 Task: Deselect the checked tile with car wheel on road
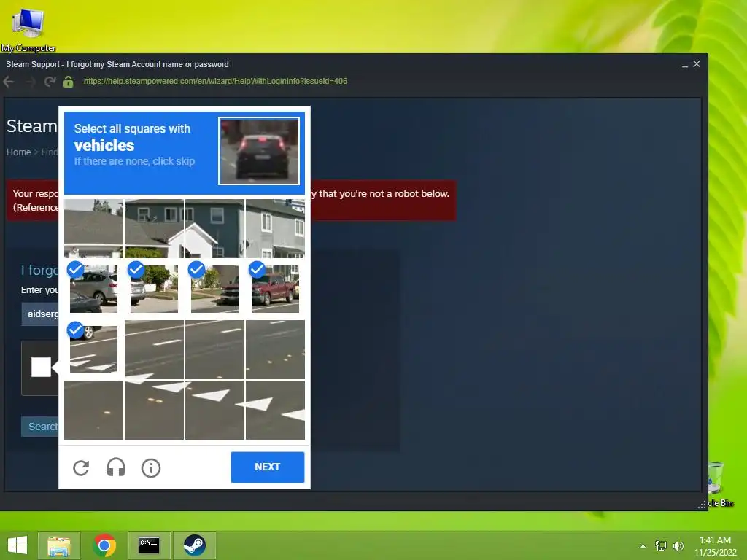[94, 349]
